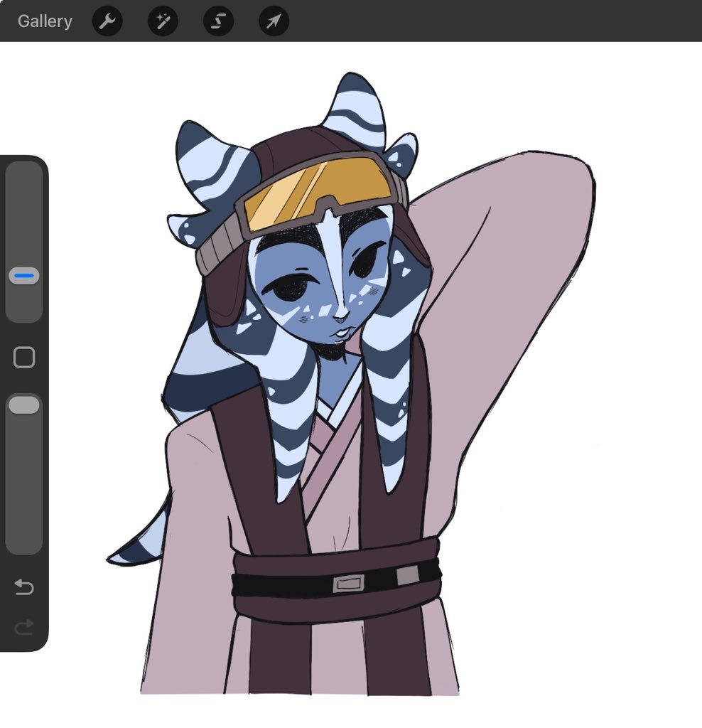Screen dimensions: 702x728
Task: Undo the last stroke
Action: (24, 587)
